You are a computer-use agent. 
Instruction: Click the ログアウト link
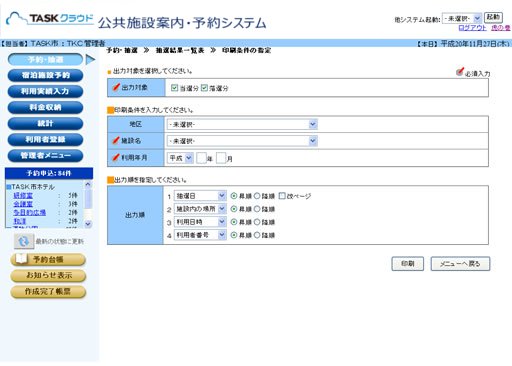click(x=472, y=28)
